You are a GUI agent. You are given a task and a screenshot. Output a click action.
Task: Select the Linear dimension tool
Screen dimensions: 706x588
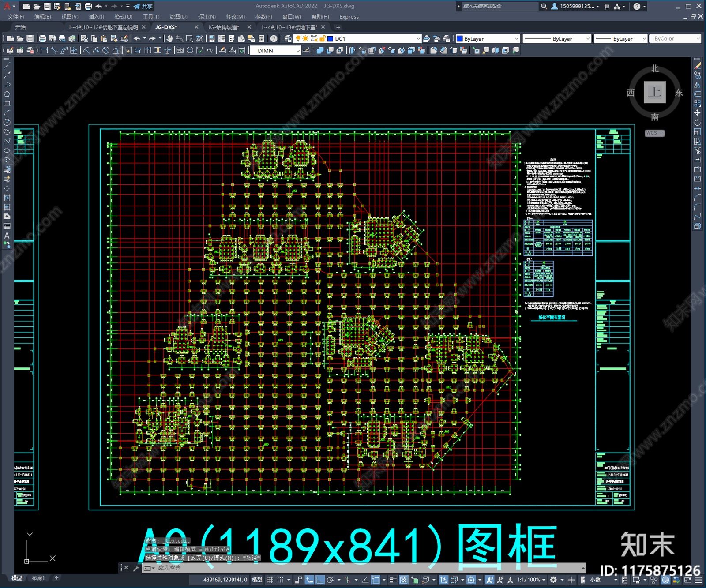tap(44, 50)
